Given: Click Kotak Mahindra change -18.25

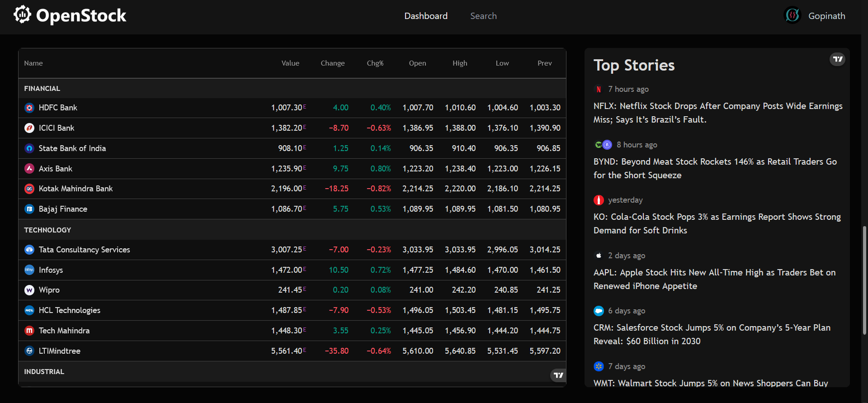Looking at the screenshot, I should point(337,189).
